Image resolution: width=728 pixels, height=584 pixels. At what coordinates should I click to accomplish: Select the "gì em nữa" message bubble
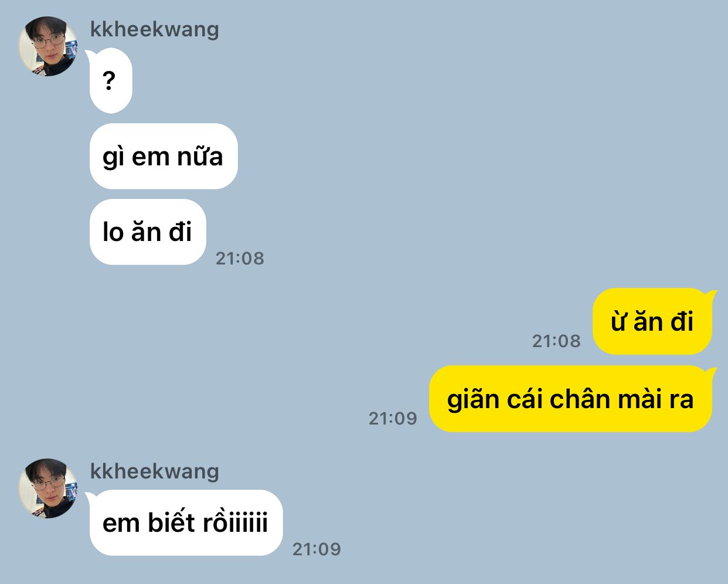(x=164, y=157)
